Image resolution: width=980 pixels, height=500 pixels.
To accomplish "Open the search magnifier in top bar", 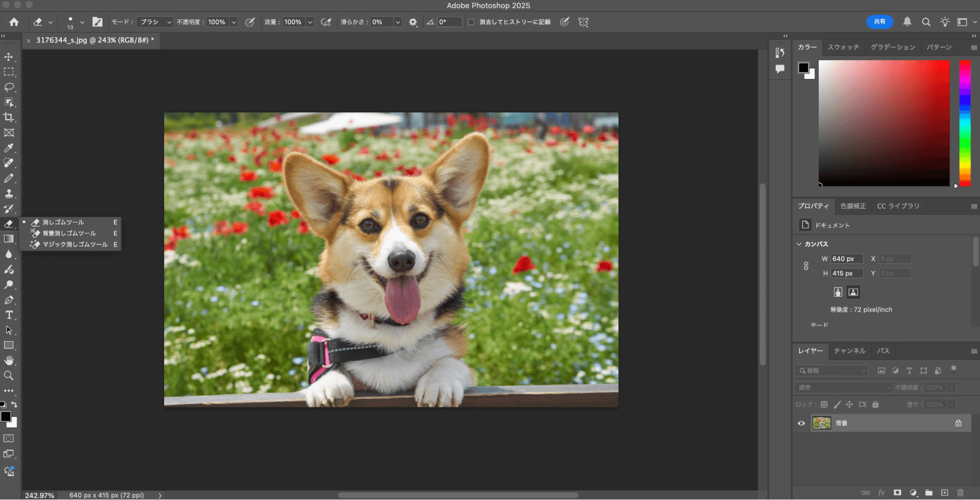I will pos(926,22).
